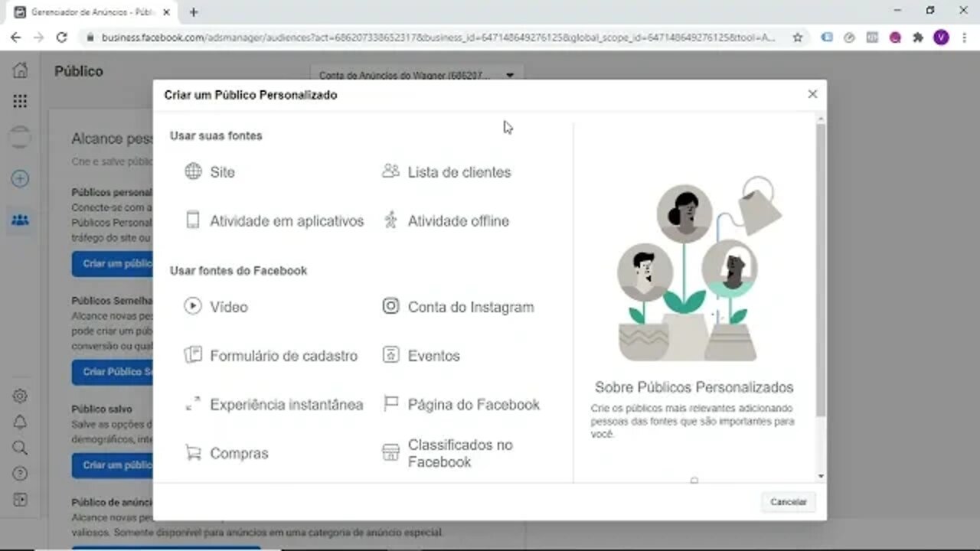
Task: Open the browser extensions puzzle icon
Action: [x=918, y=37]
